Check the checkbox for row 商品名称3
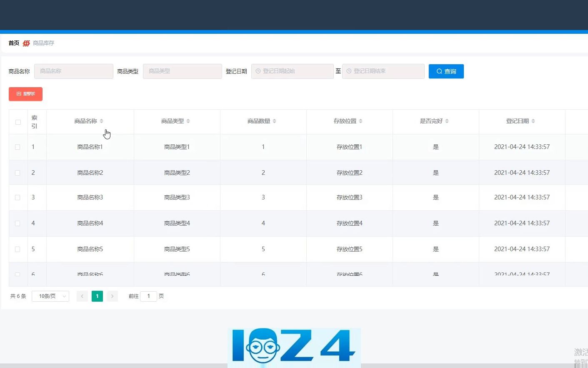 pyautogui.click(x=18, y=197)
